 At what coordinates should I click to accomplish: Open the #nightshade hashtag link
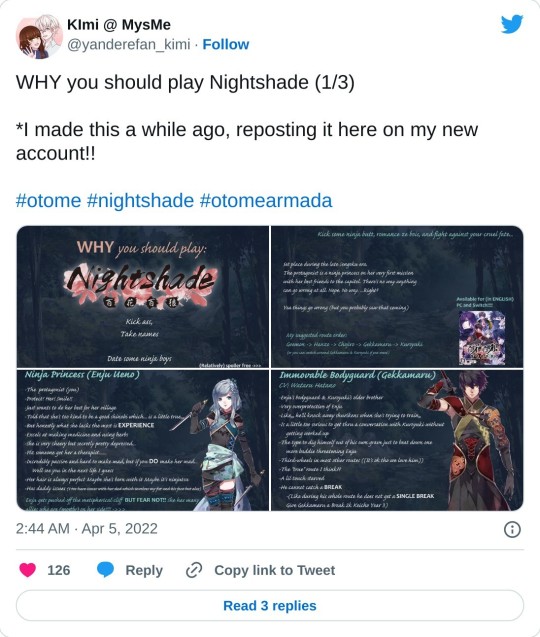tap(140, 201)
